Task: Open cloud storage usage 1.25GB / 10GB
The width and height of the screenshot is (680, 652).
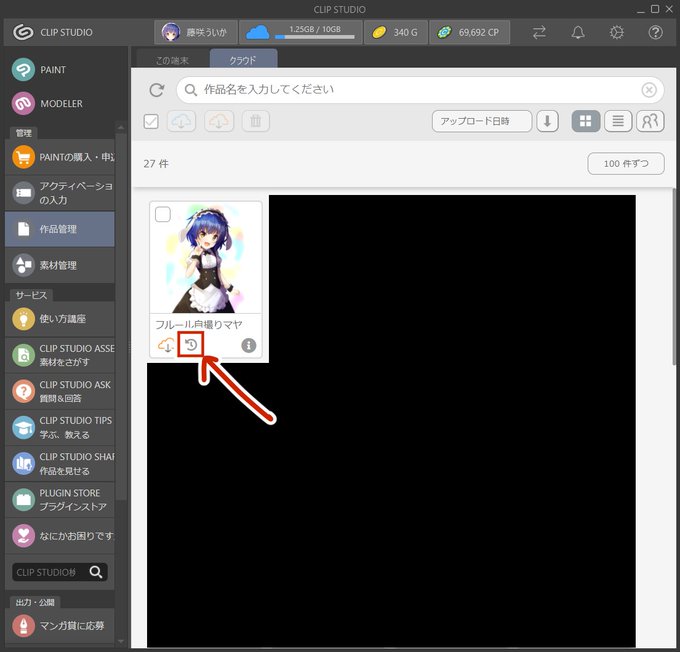Action: (301, 32)
